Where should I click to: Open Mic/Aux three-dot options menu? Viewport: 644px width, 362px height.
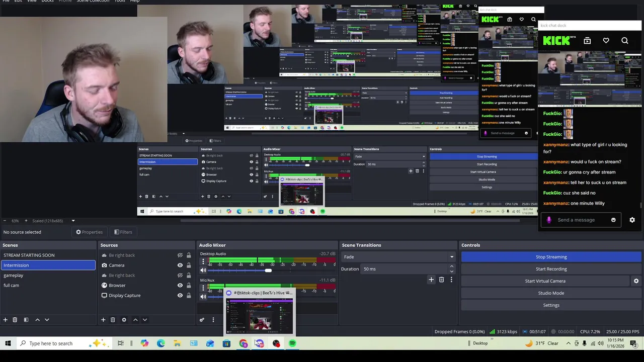203,288
